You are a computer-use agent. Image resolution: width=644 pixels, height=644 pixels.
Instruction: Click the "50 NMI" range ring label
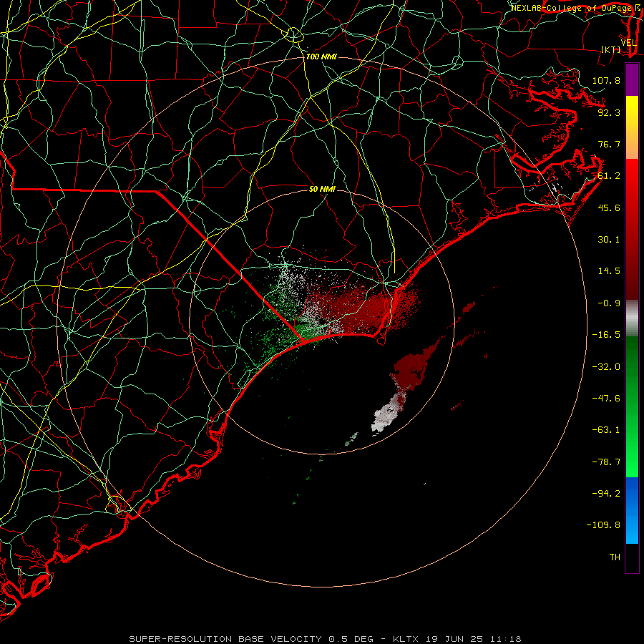pyautogui.click(x=322, y=189)
